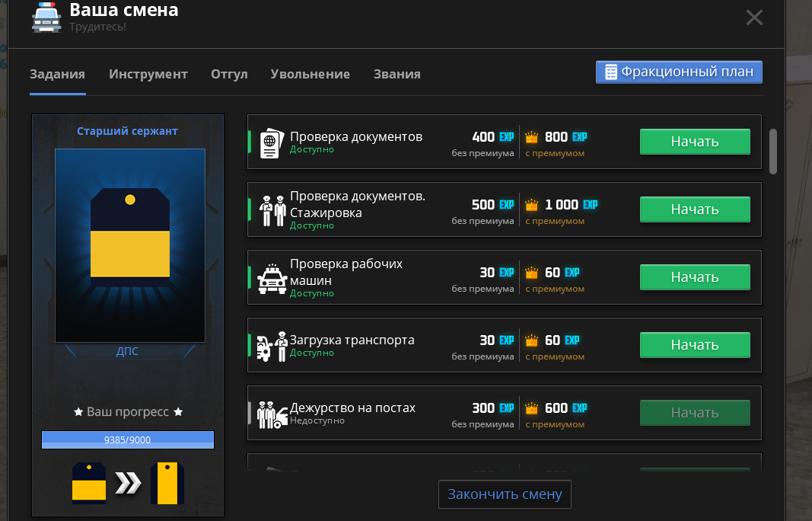The width and height of the screenshot is (812, 521).
Task: Click the current rank insignia below progress bar
Action: coord(88,482)
